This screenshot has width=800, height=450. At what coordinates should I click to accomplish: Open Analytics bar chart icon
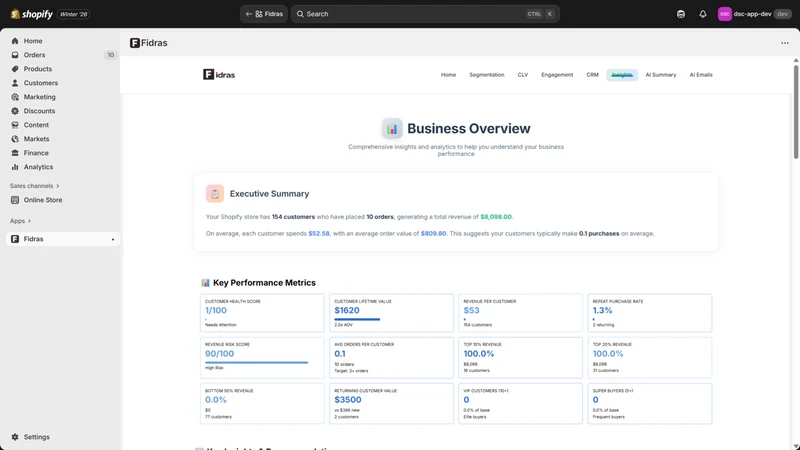15,167
